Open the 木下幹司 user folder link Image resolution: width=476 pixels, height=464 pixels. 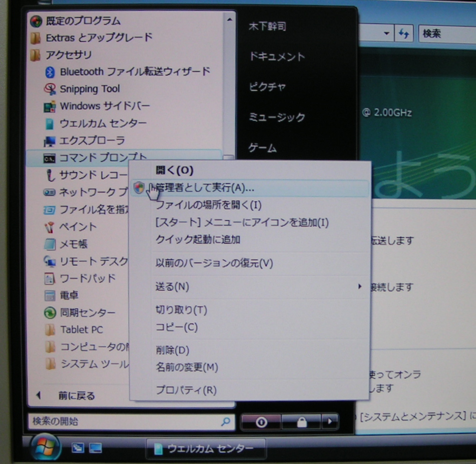click(x=267, y=27)
